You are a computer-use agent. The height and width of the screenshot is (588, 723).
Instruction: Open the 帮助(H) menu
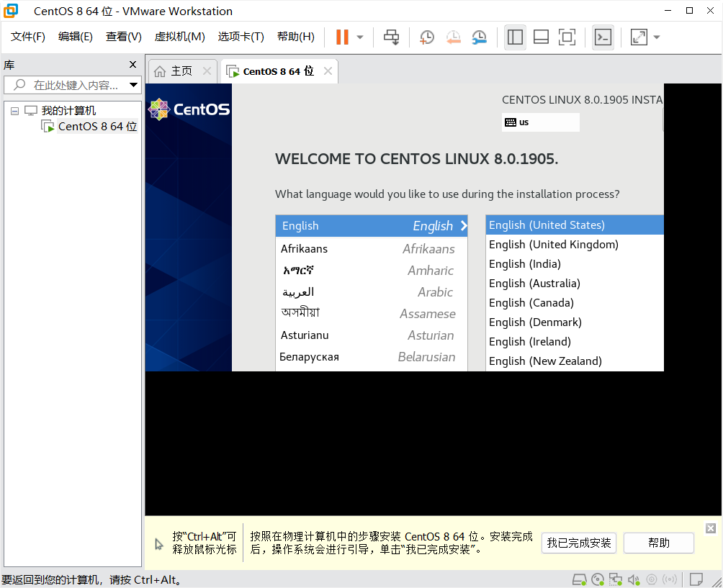coord(295,37)
